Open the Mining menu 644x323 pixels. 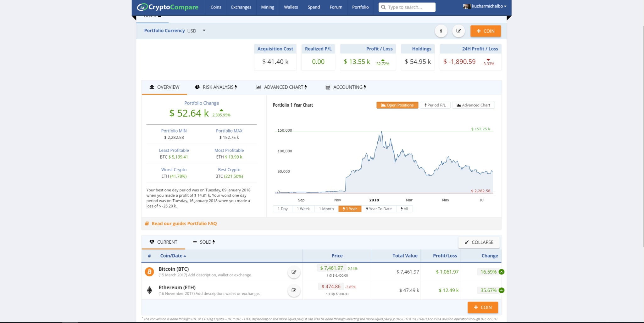[x=268, y=7]
